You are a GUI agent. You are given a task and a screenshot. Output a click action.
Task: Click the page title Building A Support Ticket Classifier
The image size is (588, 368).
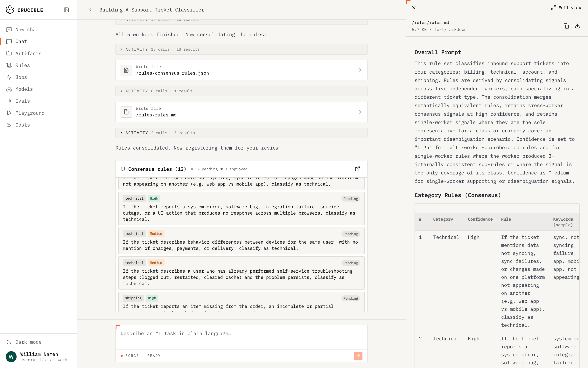click(152, 10)
